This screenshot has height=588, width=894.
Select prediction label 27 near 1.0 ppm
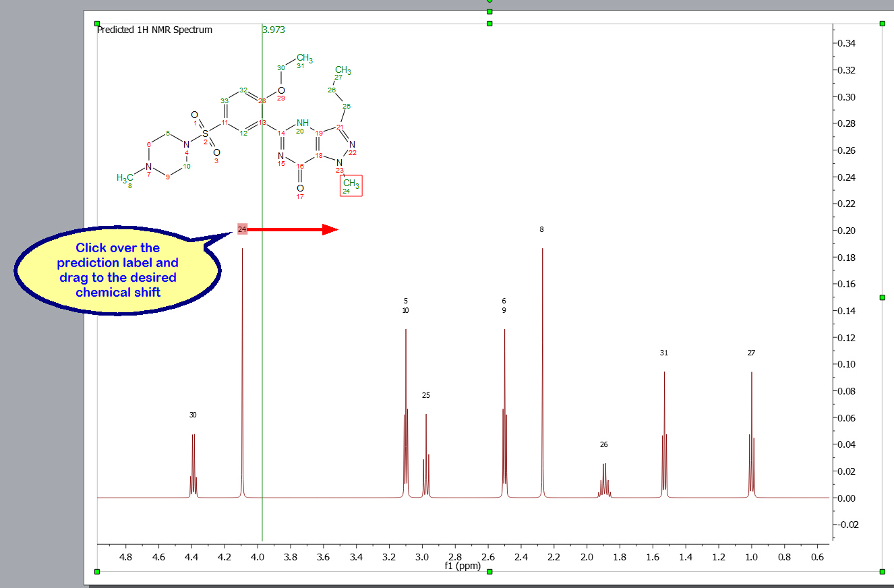pyautogui.click(x=752, y=353)
